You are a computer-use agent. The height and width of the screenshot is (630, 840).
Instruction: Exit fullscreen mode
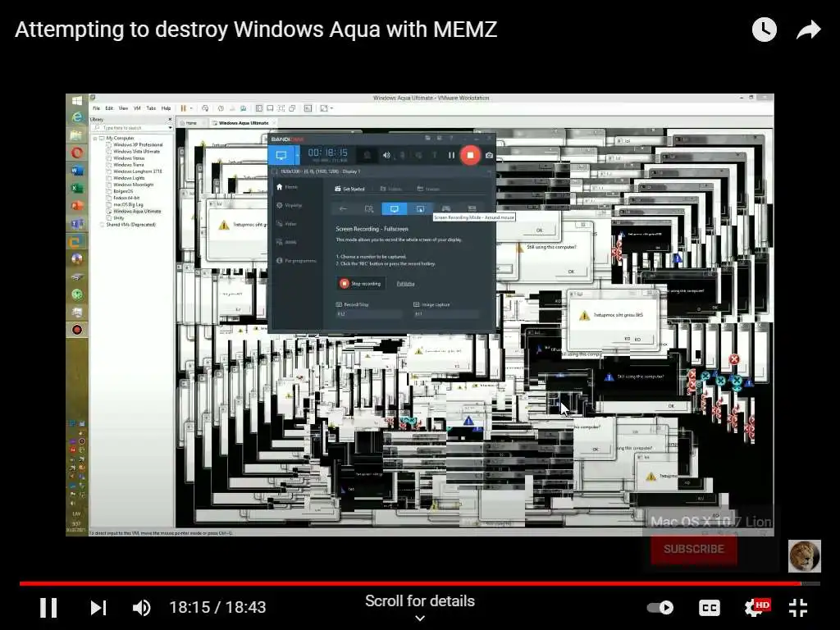(798, 608)
